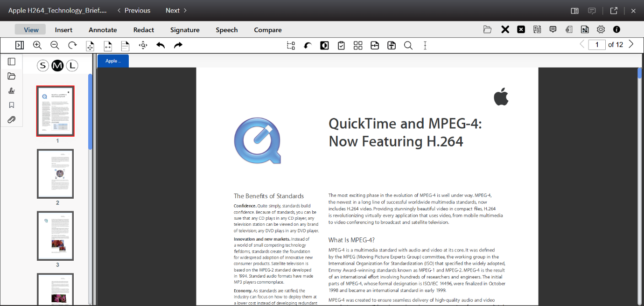644x306 pixels.
Task: Toggle the invert contrast icon
Action: click(324, 45)
